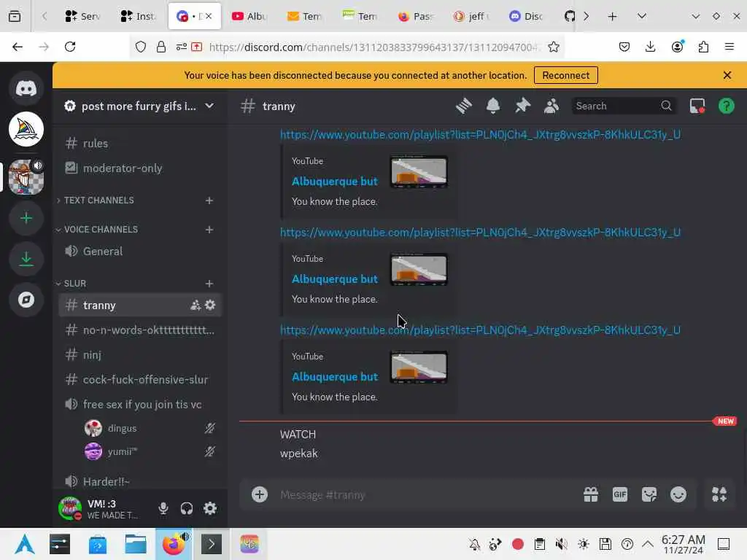This screenshot has height=560, width=747.
Task: Edit tranny channel gear icon
Action: [x=210, y=306]
